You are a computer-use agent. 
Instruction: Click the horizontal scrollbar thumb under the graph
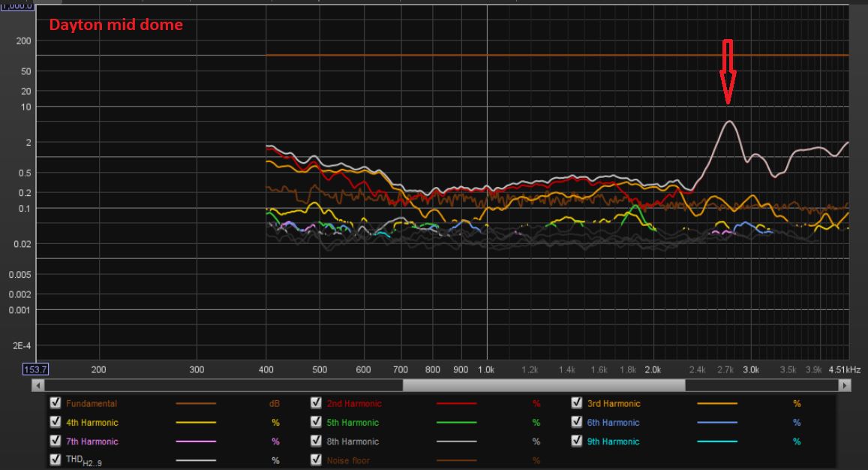(544, 385)
